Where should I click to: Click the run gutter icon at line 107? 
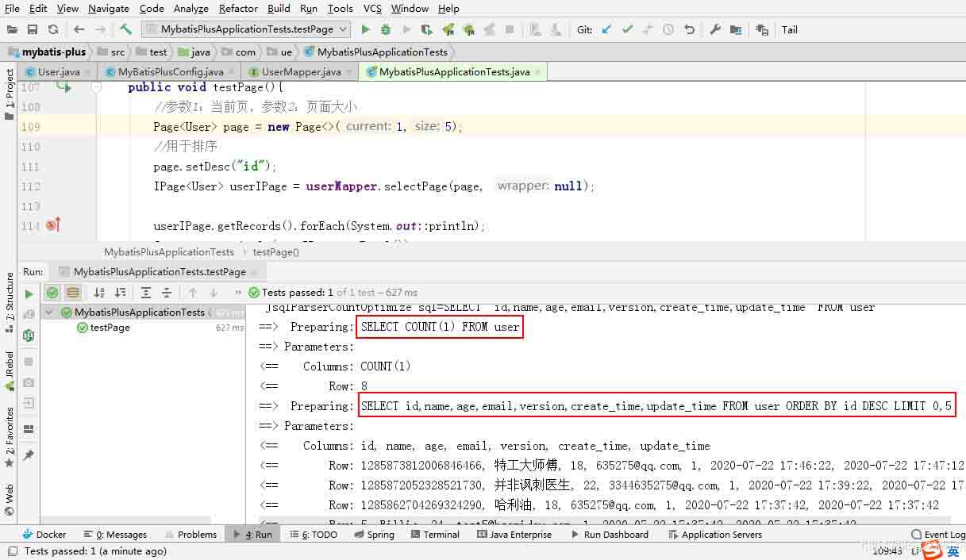64,87
